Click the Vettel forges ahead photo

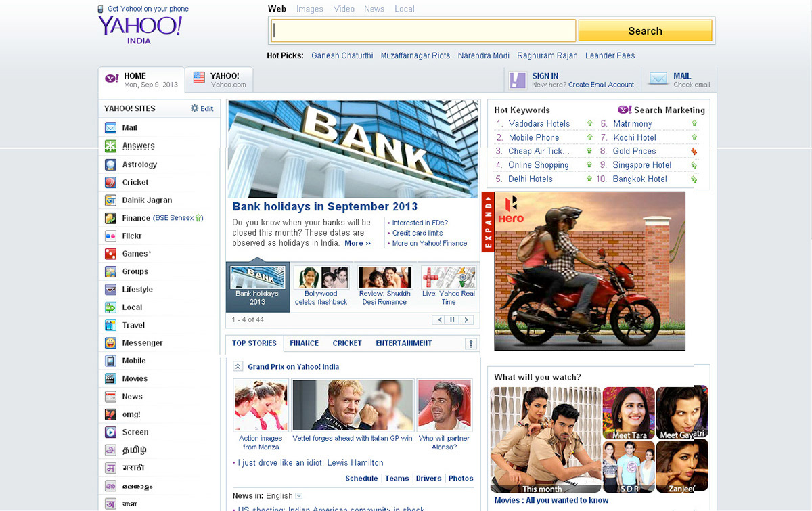(x=353, y=405)
